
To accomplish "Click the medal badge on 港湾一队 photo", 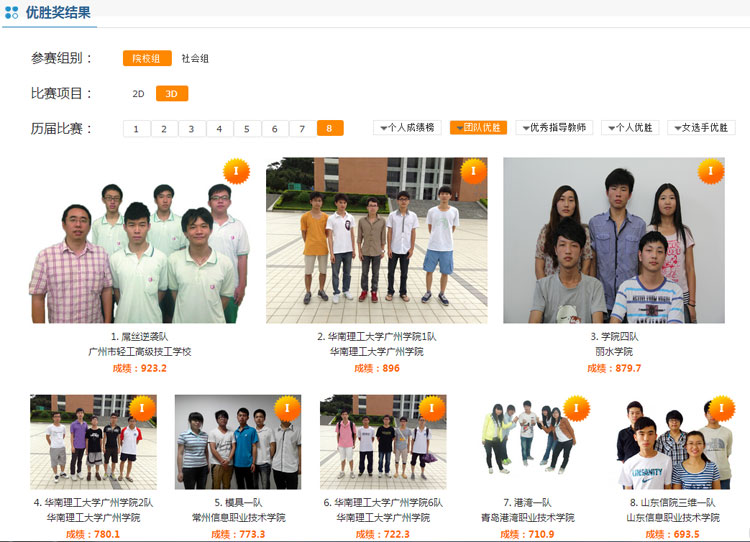I will pyautogui.click(x=576, y=408).
